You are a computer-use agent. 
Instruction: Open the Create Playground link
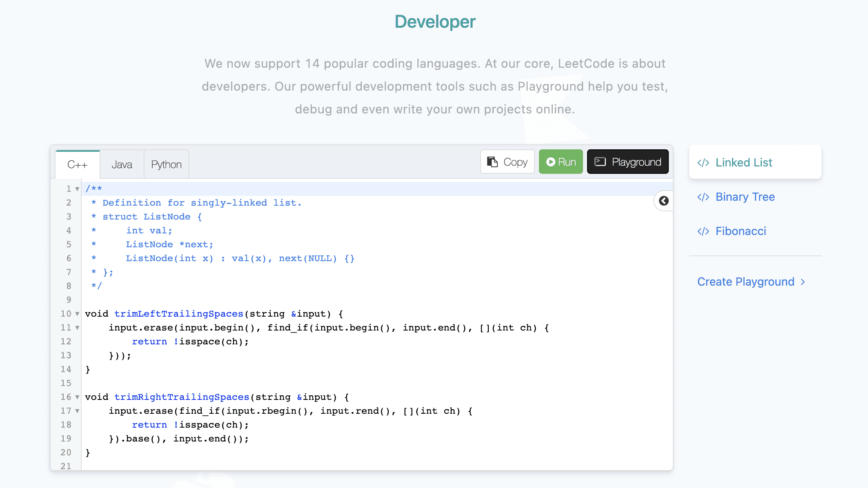click(746, 282)
